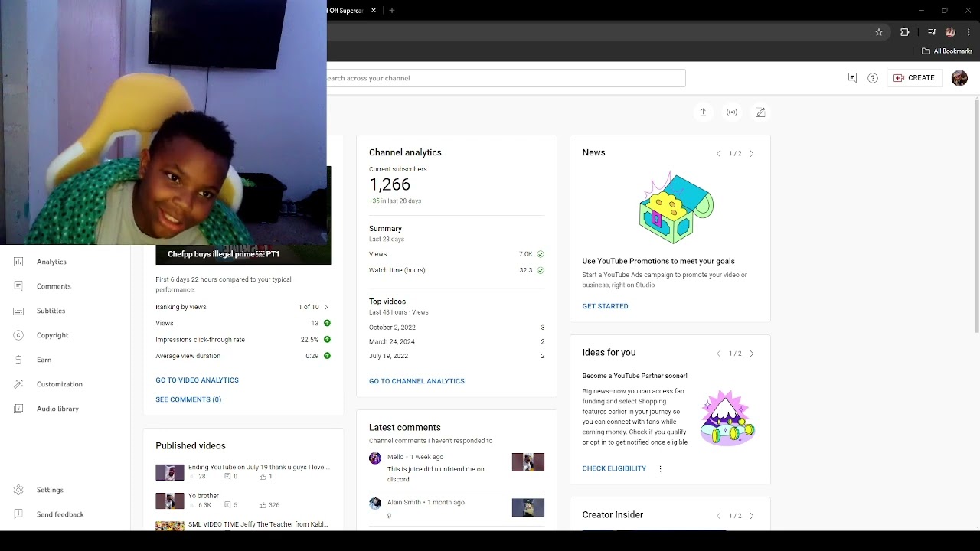Viewport: 980px width, 551px height.
Task: Open the Earn sidebar icon
Action: (x=18, y=360)
